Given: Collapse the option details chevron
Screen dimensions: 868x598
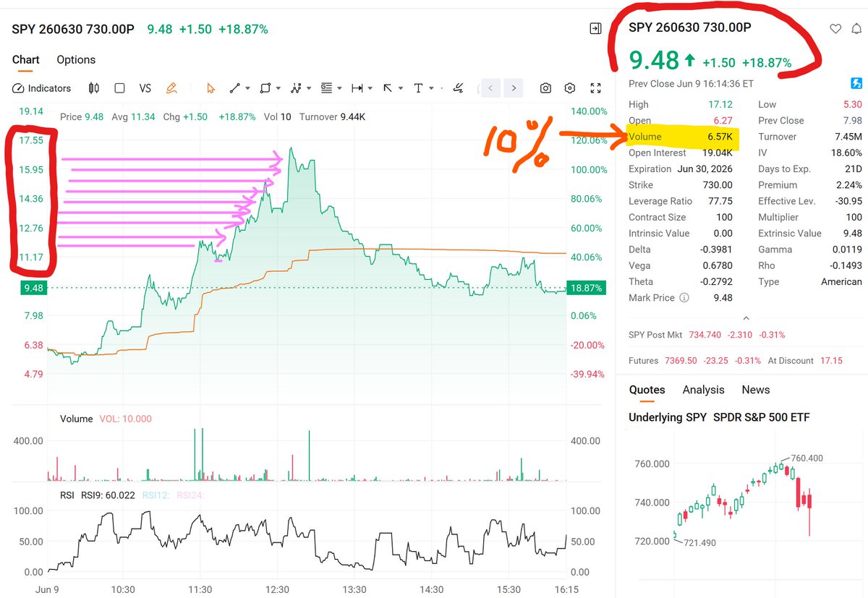Looking at the screenshot, I should coord(746,317).
